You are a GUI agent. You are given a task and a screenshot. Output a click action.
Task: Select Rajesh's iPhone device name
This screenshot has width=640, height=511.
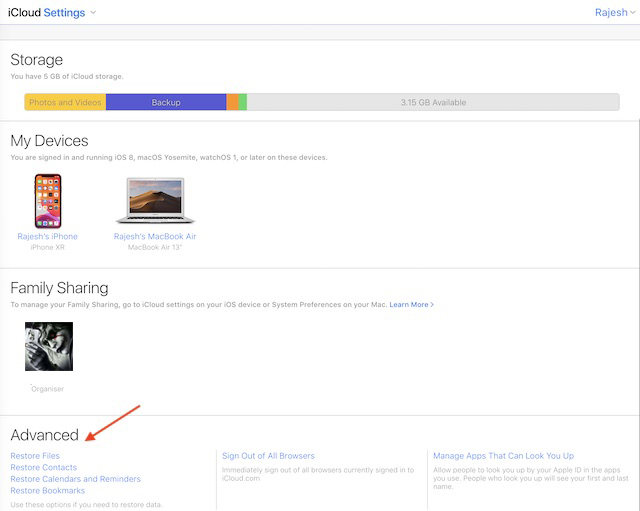point(47,237)
